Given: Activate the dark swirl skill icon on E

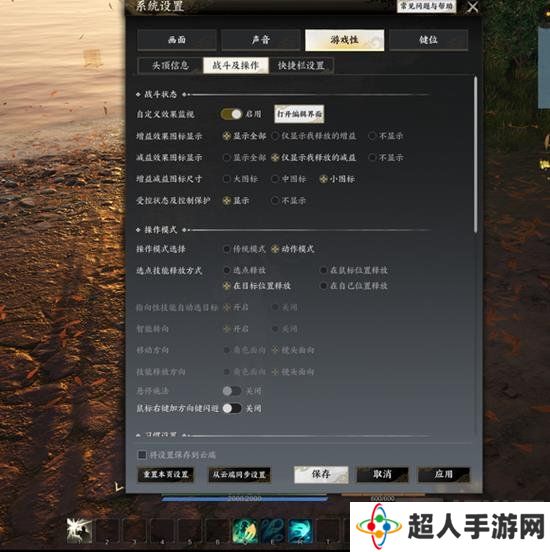Looking at the screenshot, I should tap(273, 531).
